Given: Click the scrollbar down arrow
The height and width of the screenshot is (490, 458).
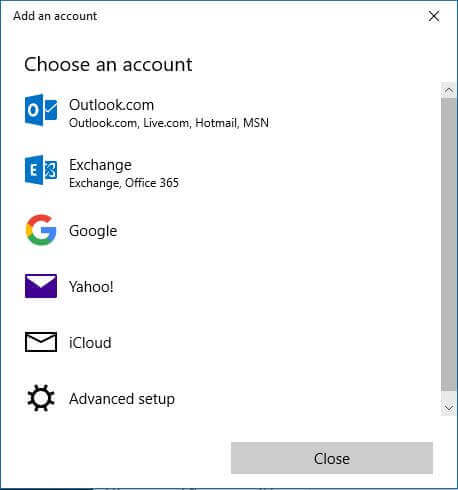Looking at the screenshot, I should [x=449, y=408].
